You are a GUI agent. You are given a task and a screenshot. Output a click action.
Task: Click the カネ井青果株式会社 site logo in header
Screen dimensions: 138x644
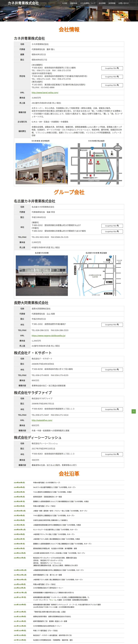point(23,3)
